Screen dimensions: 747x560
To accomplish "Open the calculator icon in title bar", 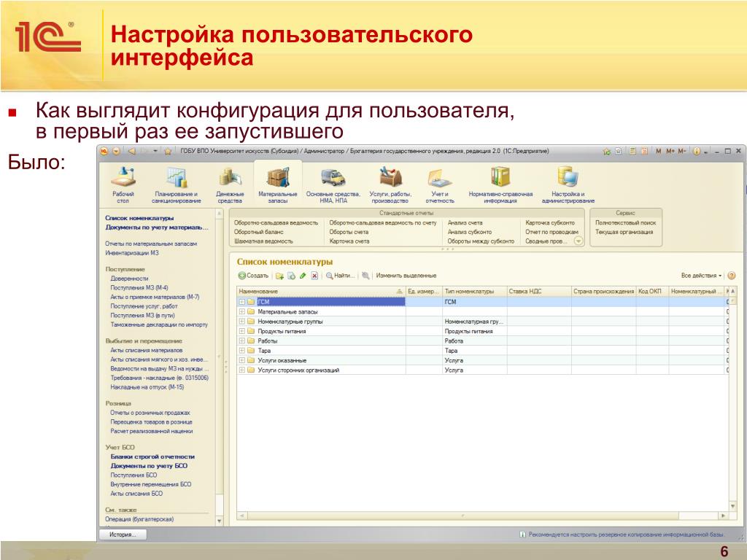I will (632, 152).
